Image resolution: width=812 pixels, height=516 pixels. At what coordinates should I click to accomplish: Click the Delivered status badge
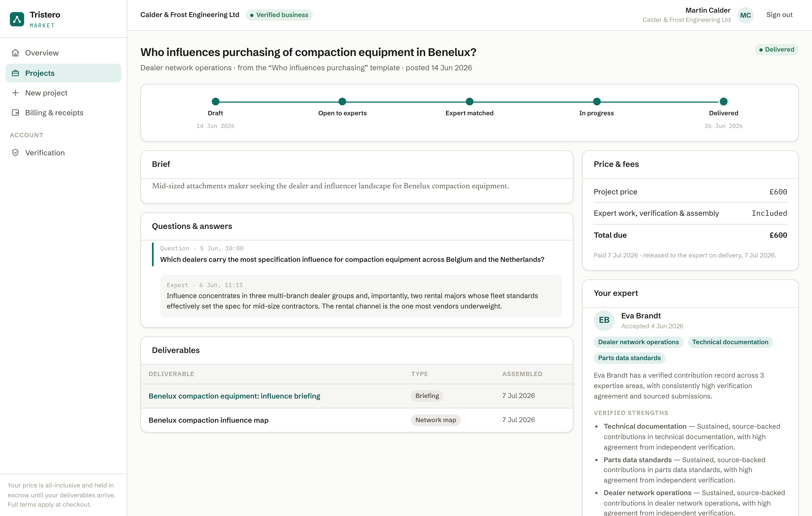(x=776, y=50)
